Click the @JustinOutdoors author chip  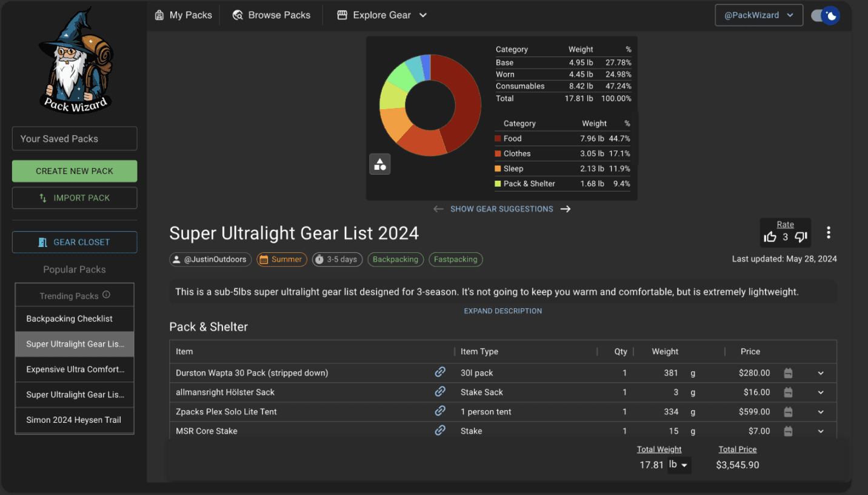(x=211, y=260)
